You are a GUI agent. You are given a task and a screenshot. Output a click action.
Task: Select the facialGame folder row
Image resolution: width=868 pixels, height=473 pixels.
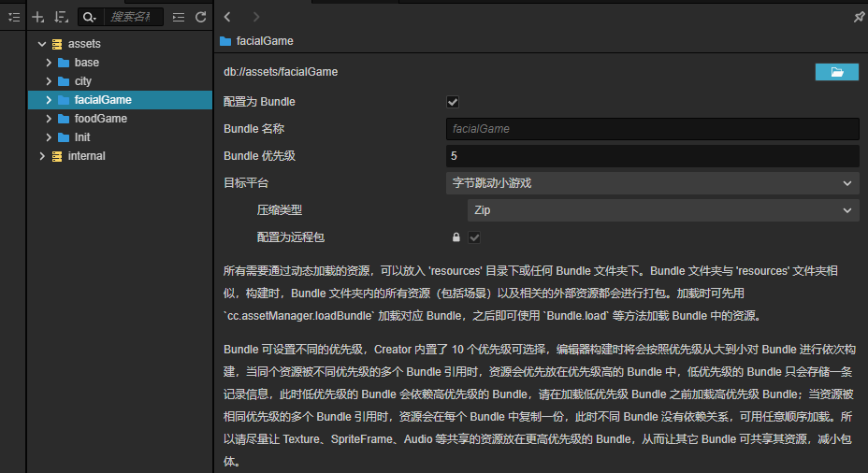[x=120, y=100]
